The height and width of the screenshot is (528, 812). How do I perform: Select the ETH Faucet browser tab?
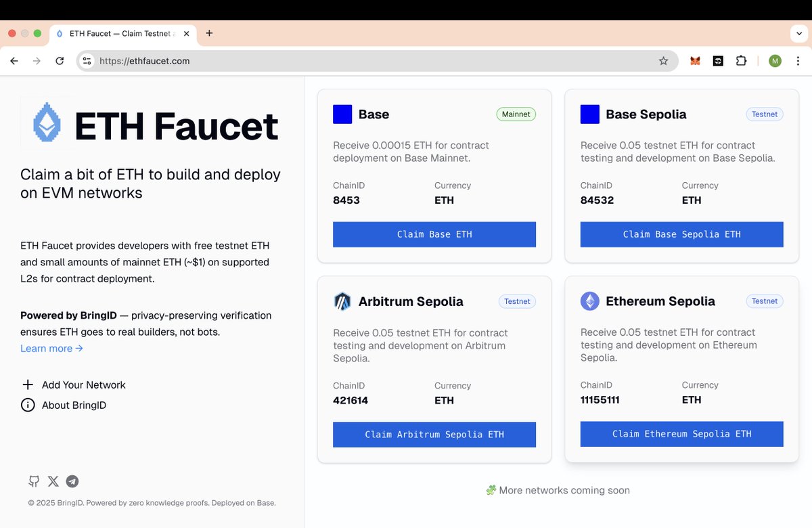pyautogui.click(x=123, y=33)
